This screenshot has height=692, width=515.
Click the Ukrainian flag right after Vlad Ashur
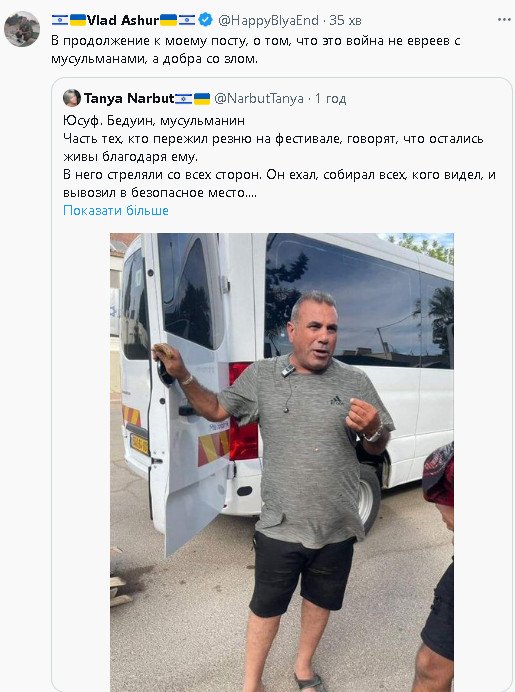168,20
